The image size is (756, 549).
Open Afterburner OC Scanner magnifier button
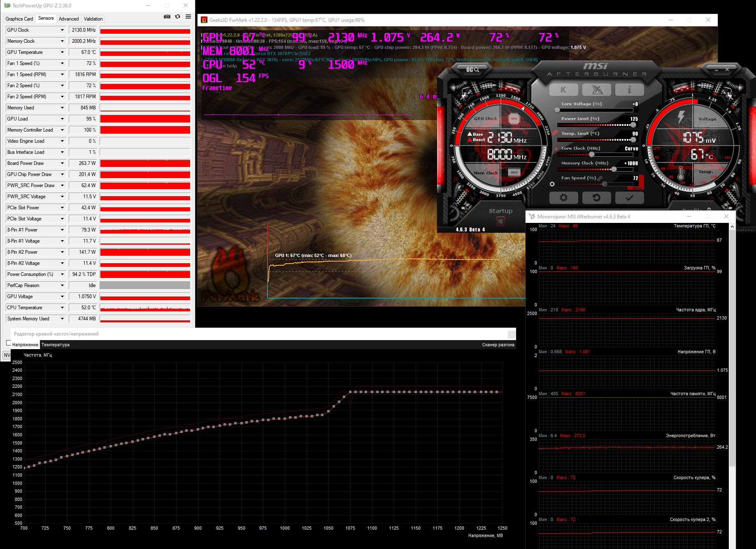click(472, 69)
